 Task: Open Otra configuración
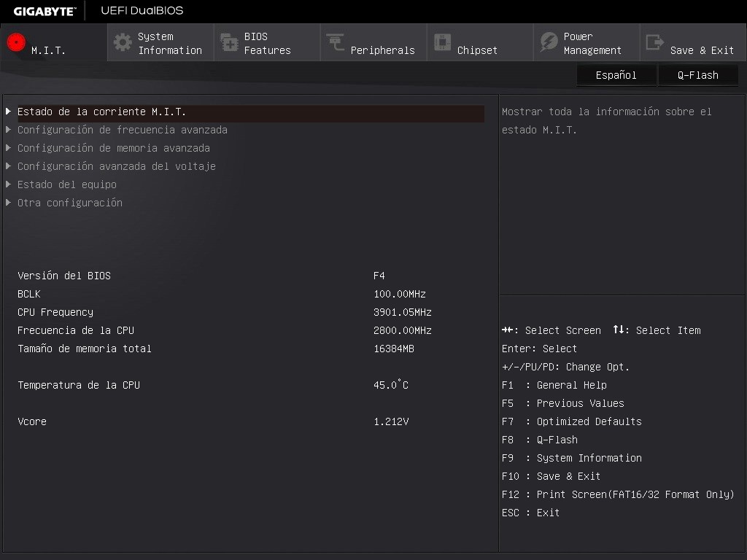[x=70, y=203]
